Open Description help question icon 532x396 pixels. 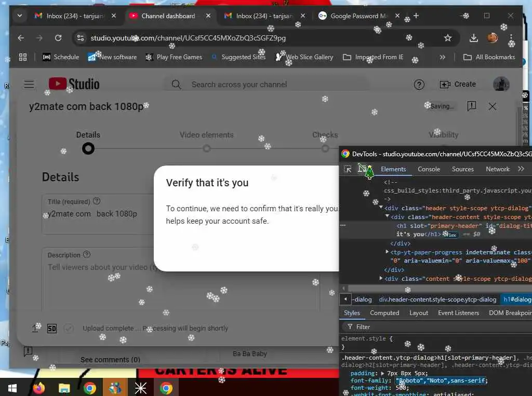coord(87,254)
